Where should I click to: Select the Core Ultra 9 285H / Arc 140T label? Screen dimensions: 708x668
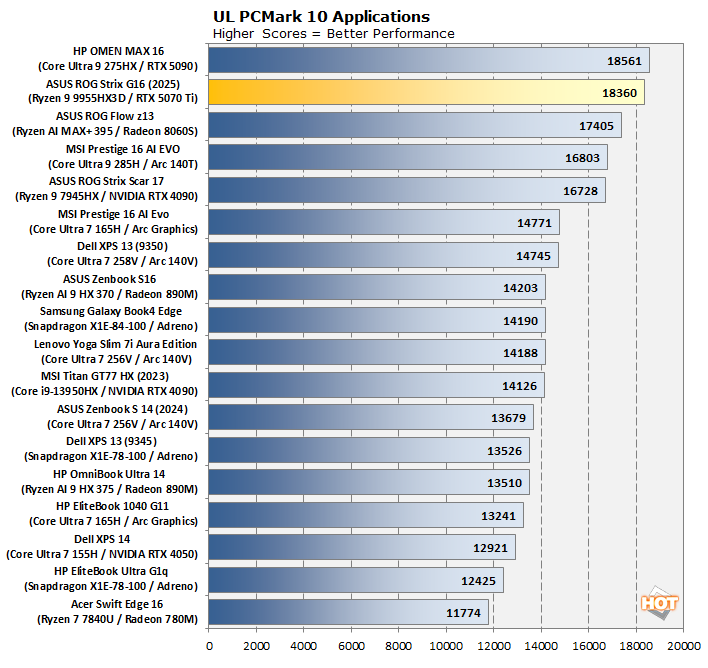pos(123,164)
